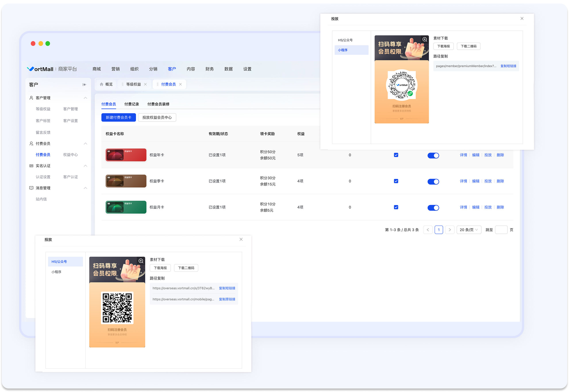Click 下载二维码 in top-right dialog
The image size is (569, 392).
click(469, 46)
